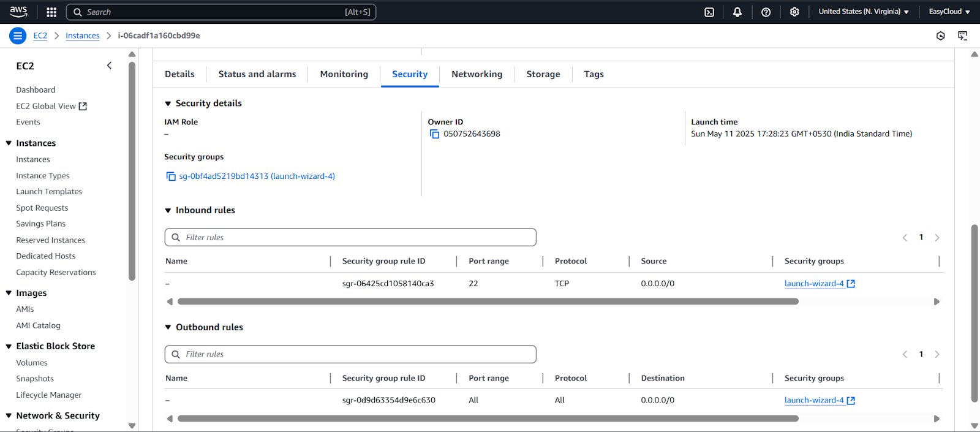The width and height of the screenshot is (980, 432).
Task: Open Spot Requests in the sidebar
Action: (42, 208)
